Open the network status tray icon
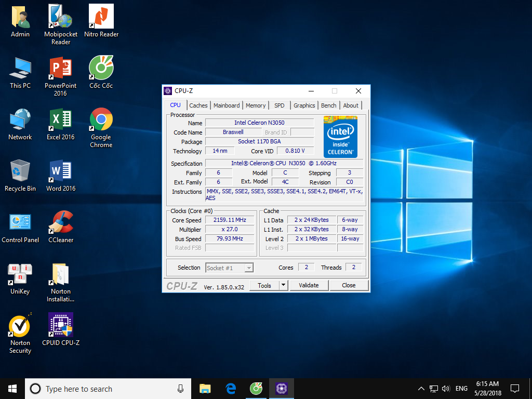This screenshot has height=399, width=532. tap(434, 389)
